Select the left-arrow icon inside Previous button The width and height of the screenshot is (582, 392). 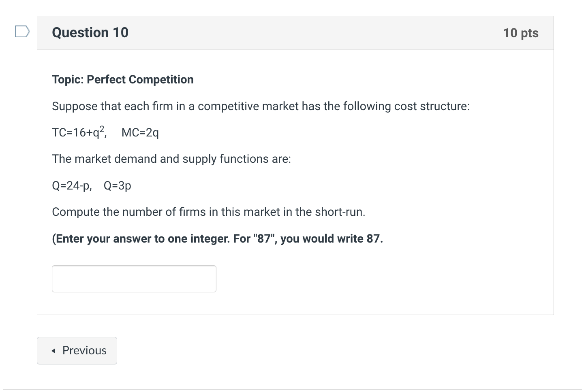[54, 351]
